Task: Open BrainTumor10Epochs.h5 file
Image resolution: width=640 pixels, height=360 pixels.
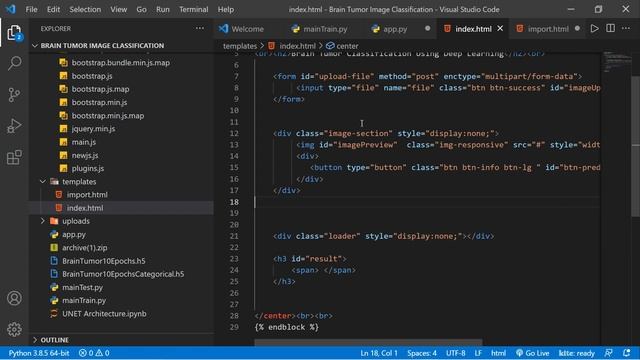Action: tap(104, 261)
